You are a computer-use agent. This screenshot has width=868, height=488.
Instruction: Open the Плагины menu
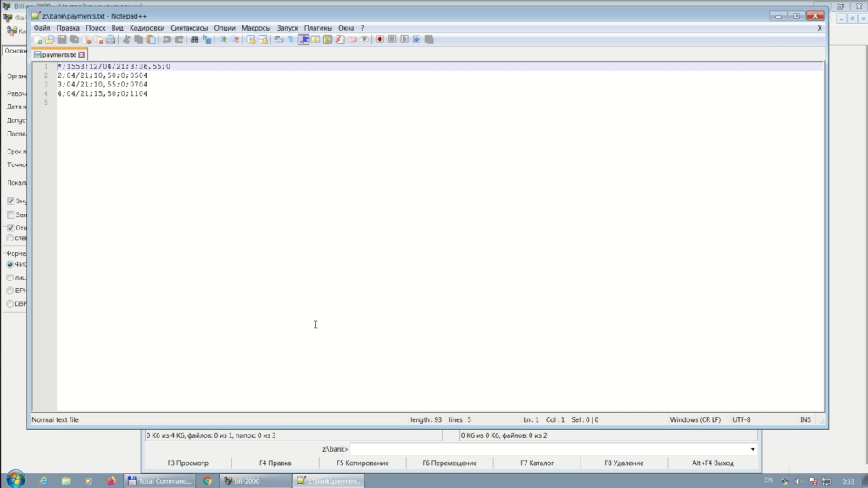[x=318, y=28]
